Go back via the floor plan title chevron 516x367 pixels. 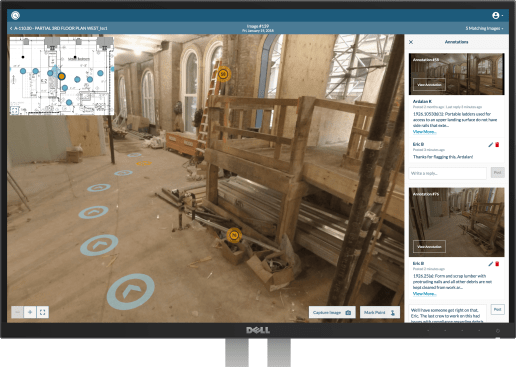coord(11,28)
